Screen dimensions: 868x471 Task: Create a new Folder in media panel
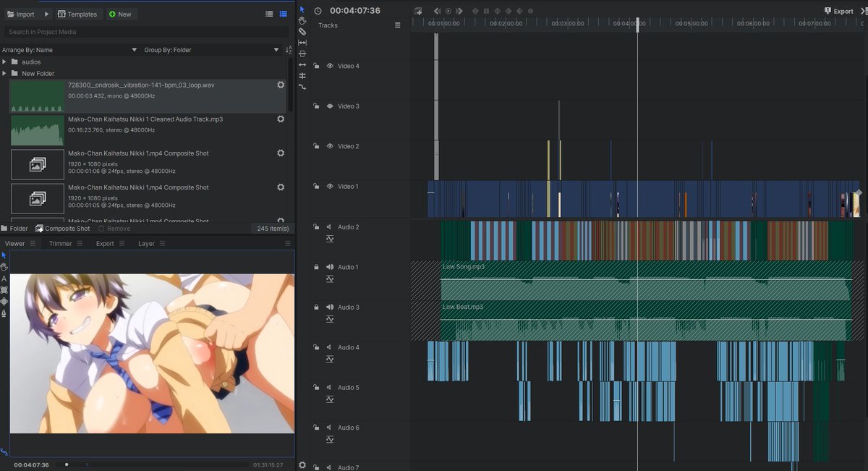(x=14, y=229)
